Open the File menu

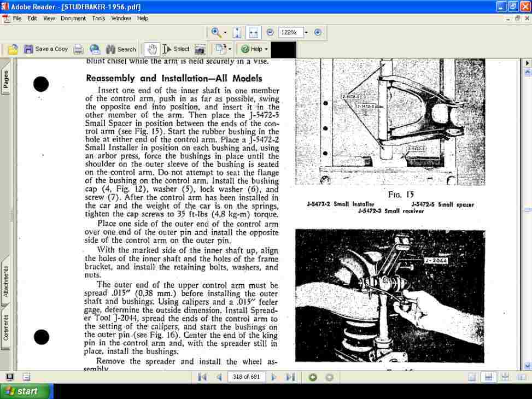coord(17,19)
